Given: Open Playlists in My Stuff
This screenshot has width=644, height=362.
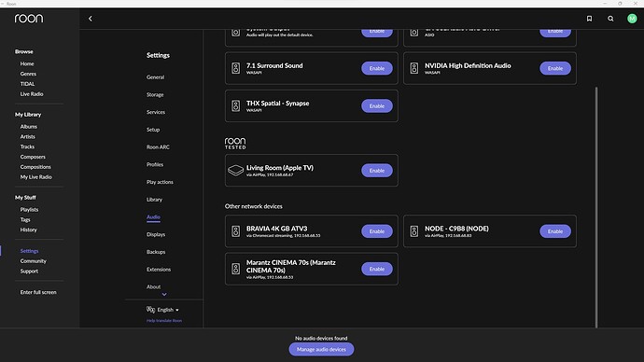Looking at the screenshot, I should 29,209.
